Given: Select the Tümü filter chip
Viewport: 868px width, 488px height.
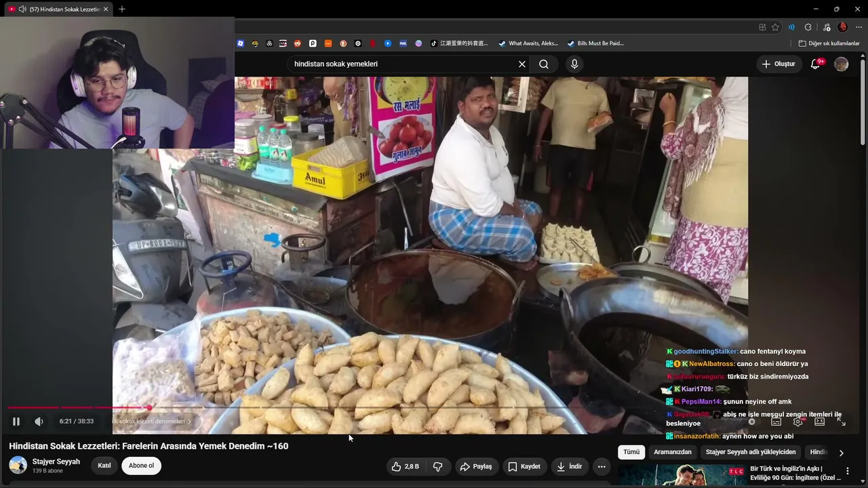Looking at the screenshot, I should click(x=631, y=452).
